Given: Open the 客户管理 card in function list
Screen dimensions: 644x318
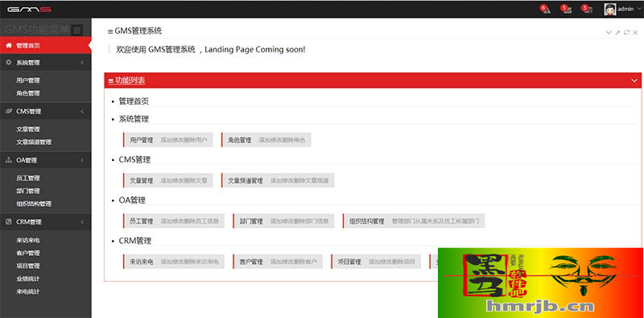Looking at the screenshot, I should click(278, 262).
